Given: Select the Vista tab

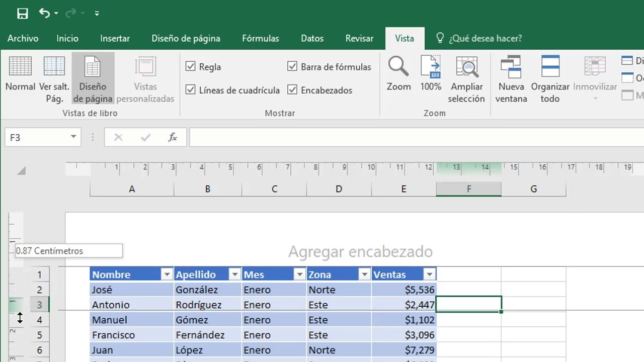Looking at the screenshot, I should [405, 38].
